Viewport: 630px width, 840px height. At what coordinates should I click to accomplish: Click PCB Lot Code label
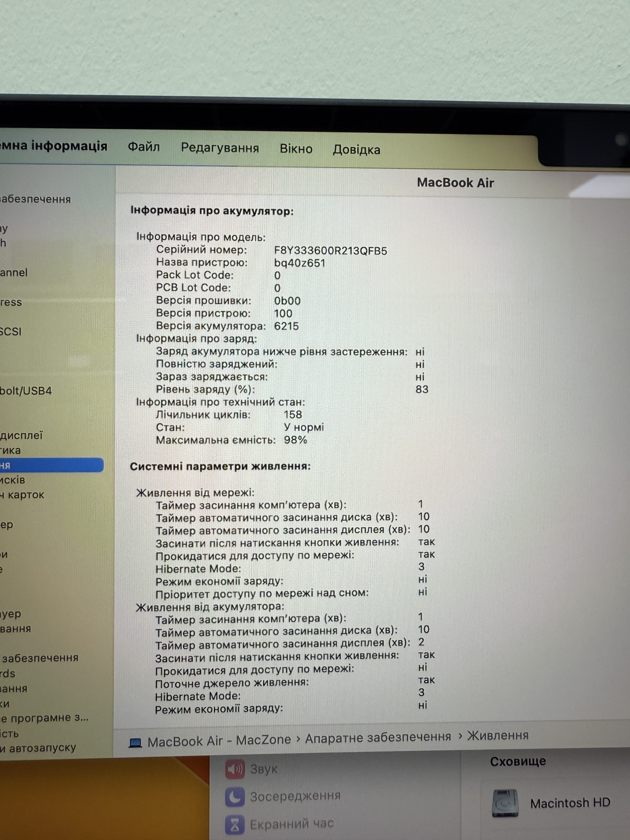point(193,287)
